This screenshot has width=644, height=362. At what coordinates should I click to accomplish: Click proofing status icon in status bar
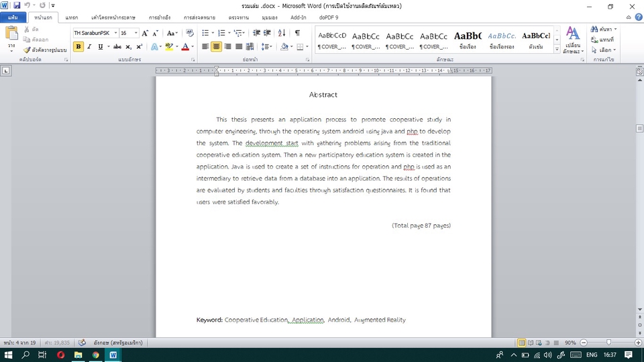(82, 343)
